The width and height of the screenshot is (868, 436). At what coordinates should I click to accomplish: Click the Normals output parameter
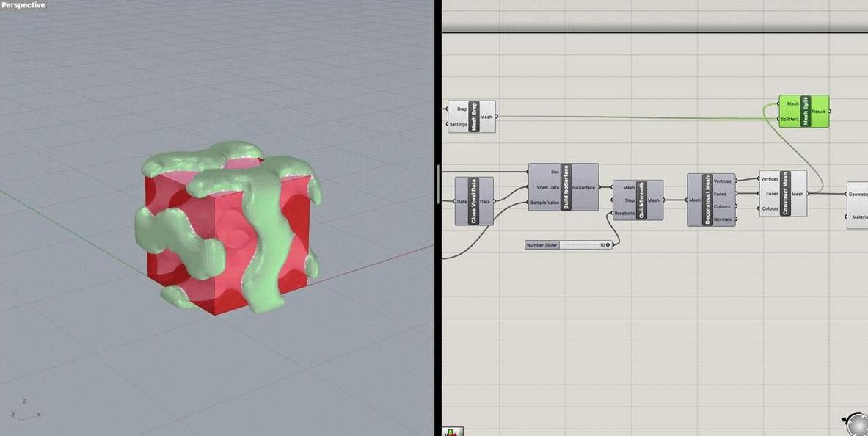click(x=723, y=219)
